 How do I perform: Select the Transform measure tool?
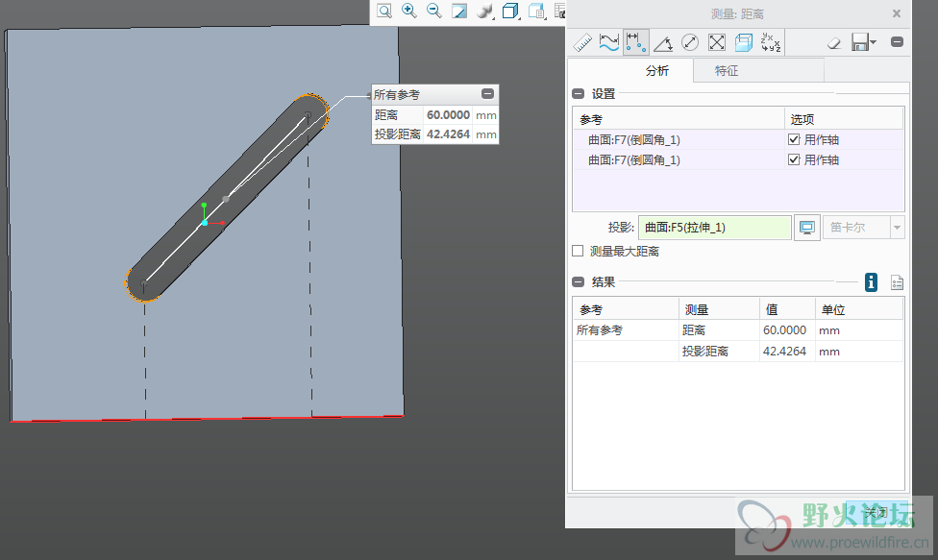(x=771, y=42)
